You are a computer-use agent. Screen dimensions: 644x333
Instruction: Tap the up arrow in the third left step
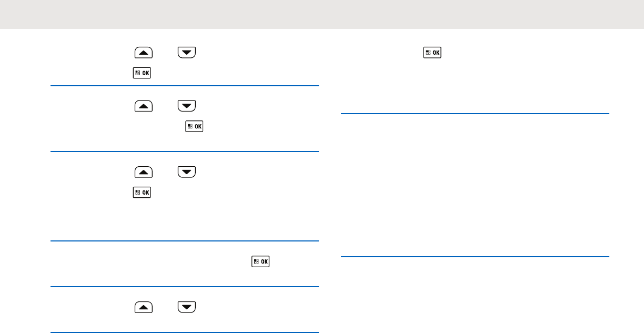144,171
